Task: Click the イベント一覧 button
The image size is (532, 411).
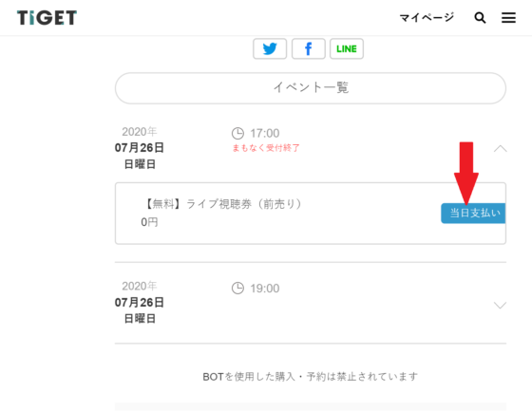Action: click(311, 88)
